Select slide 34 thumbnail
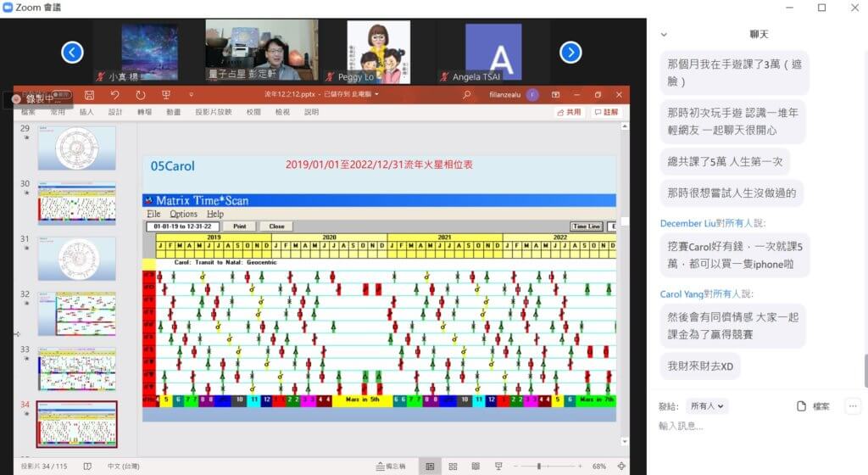 point(77,424)
